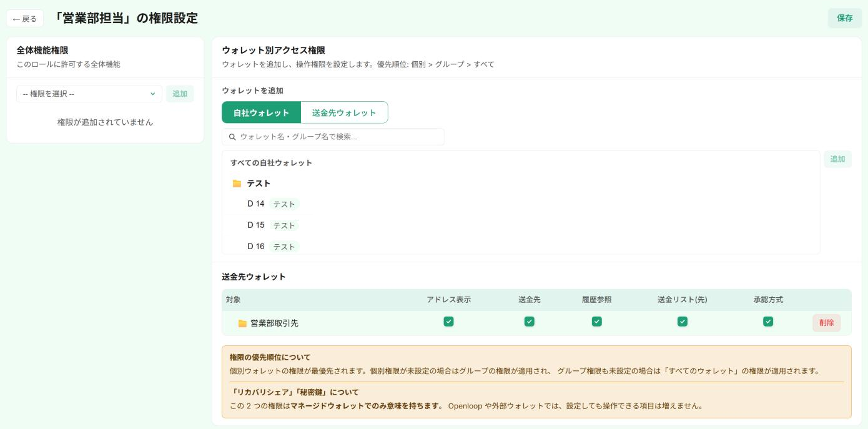Click the 営業部取引先 row label

click(274, 323)
